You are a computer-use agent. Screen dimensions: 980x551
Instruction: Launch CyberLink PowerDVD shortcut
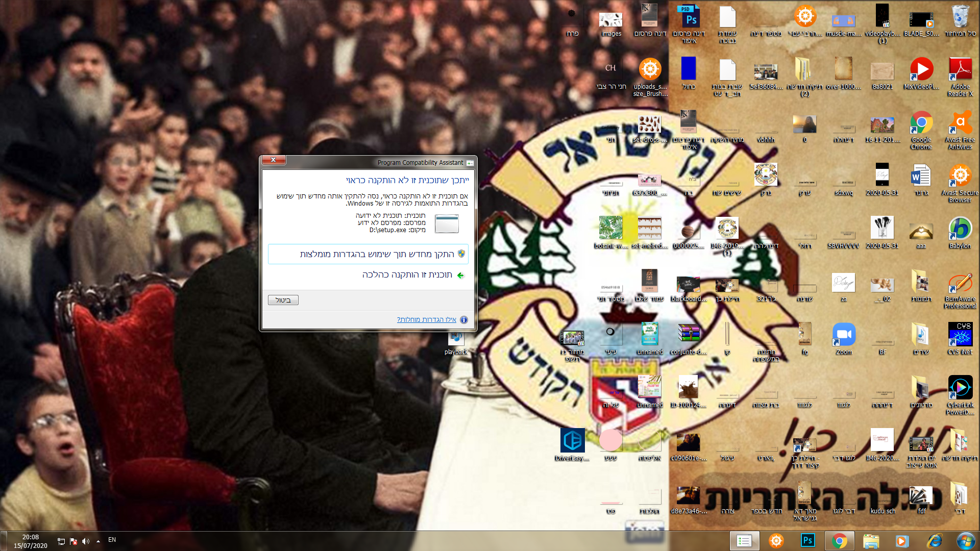(x=960, y=395)
